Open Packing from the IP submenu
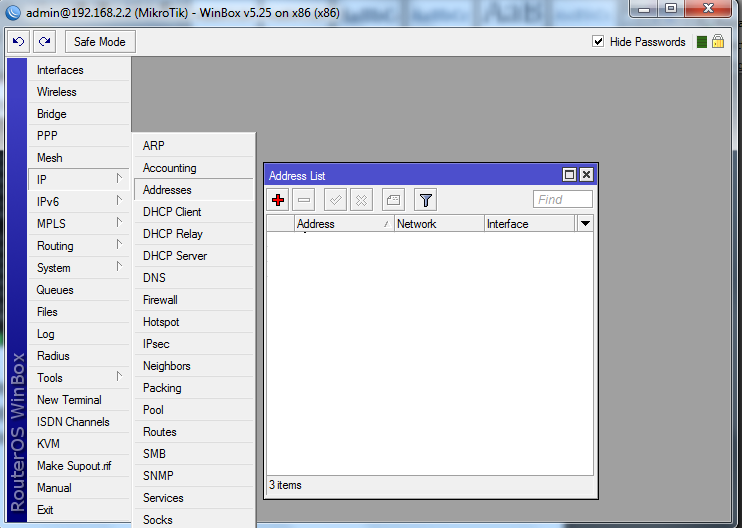Screen dimensions: 742x528 194,388
